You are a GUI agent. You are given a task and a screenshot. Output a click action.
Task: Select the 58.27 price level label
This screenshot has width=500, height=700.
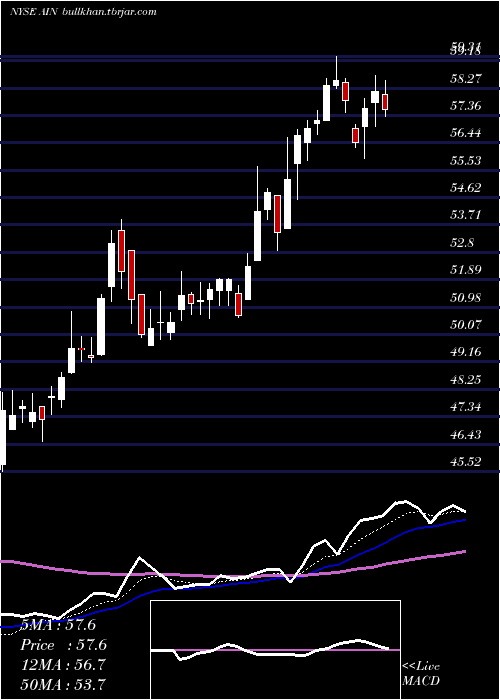(466, 79)
